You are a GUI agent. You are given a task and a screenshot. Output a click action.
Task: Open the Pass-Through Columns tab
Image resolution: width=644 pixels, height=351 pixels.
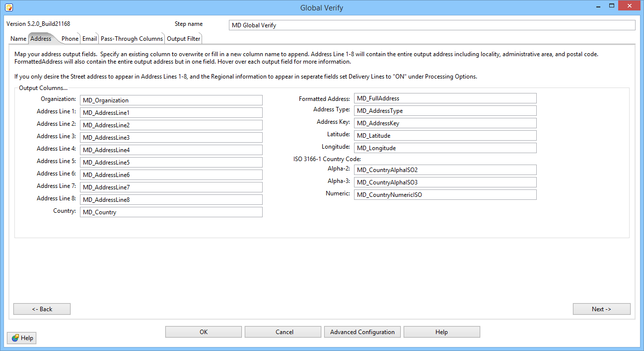pyautogui.click(x=132, y=39)
